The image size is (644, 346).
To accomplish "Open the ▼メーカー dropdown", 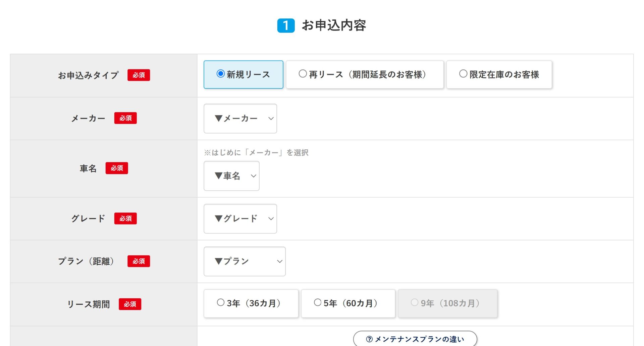I will [x=240, y=118].
